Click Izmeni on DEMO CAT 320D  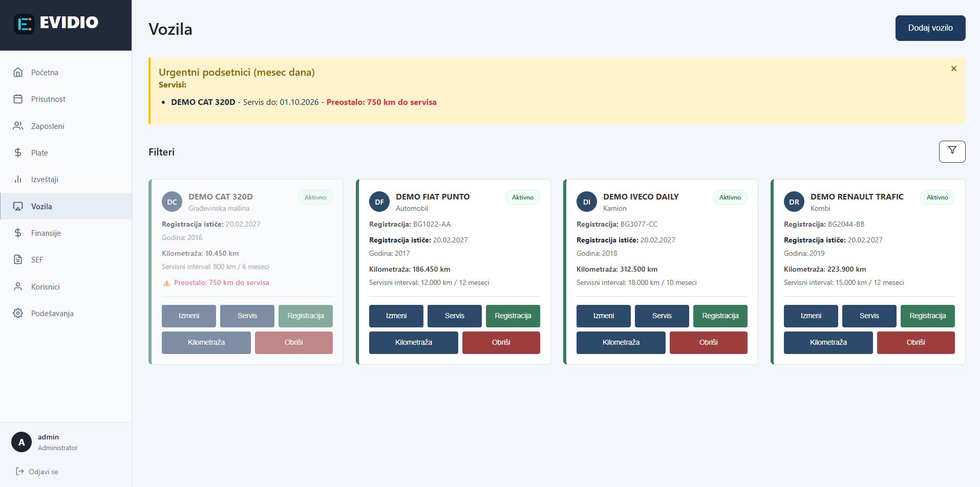pos(188,316)
